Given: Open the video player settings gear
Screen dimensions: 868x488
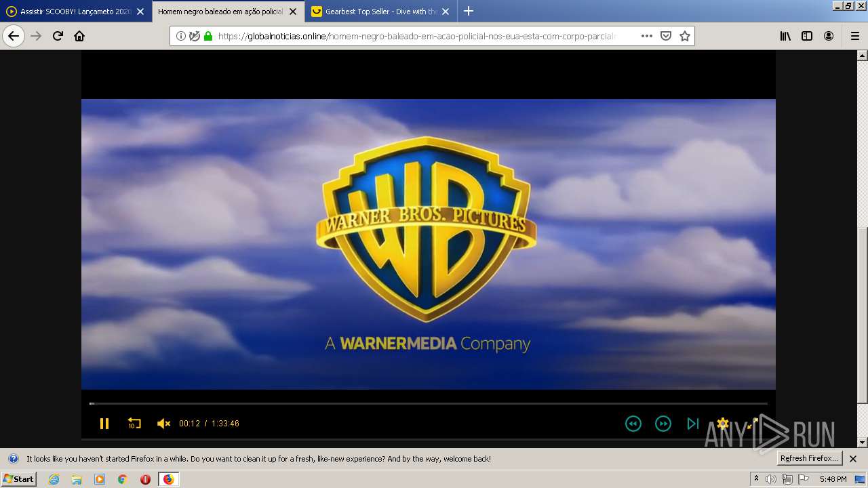Looking at the screenshot, I should pos(723,424).
